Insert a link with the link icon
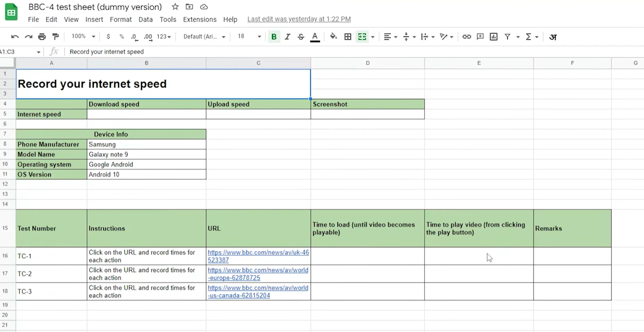 point(466,37)
